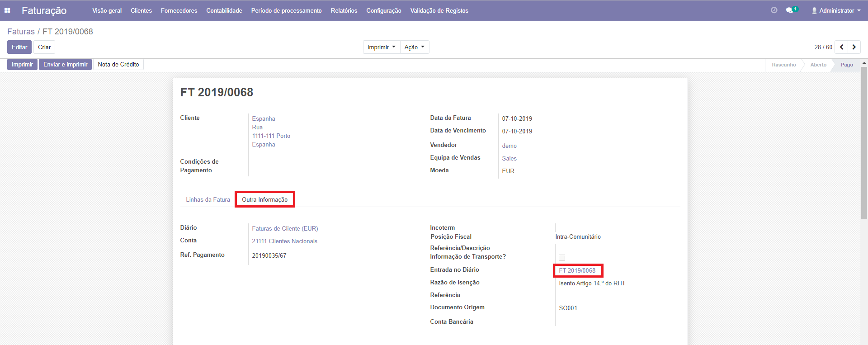
Task: Open the chat messages icon
Action: [x=790, y=10]
